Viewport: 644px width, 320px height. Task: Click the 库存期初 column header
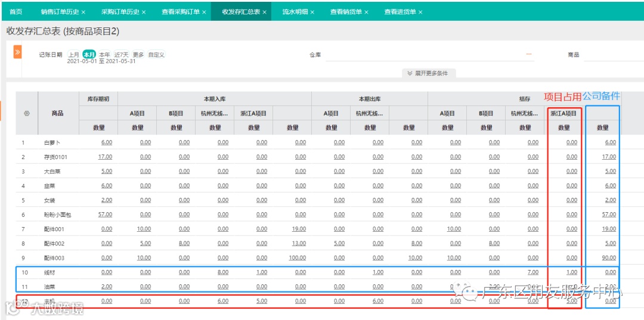click(98, 99)
